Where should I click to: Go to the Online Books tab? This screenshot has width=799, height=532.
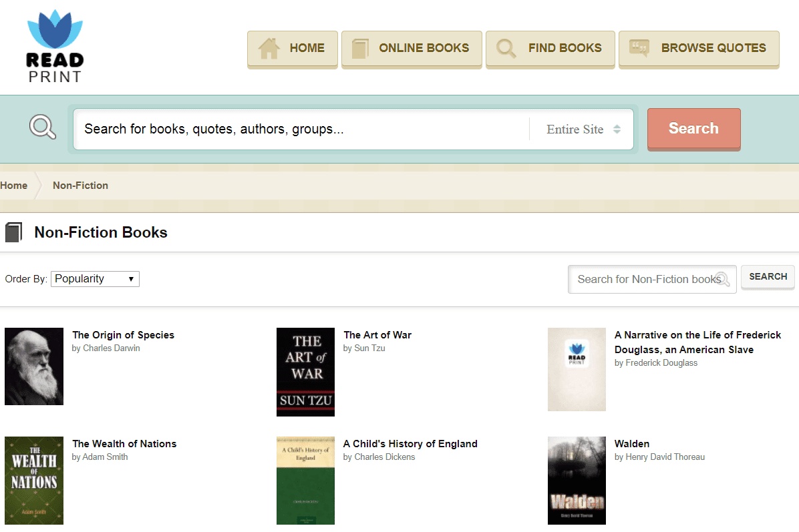click(412, 49)
